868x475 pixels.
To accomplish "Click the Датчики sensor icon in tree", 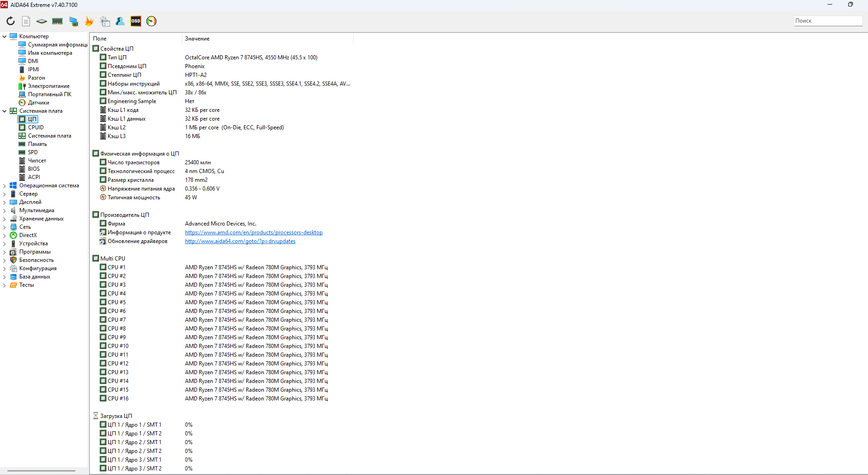I will pyautogui.click(x=22, y=102).
